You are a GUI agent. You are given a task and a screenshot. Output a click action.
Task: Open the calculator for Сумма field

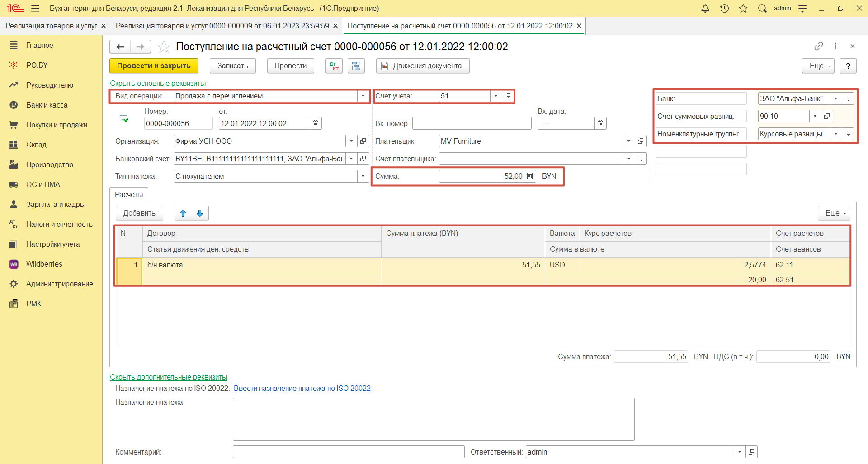[530, 176]
